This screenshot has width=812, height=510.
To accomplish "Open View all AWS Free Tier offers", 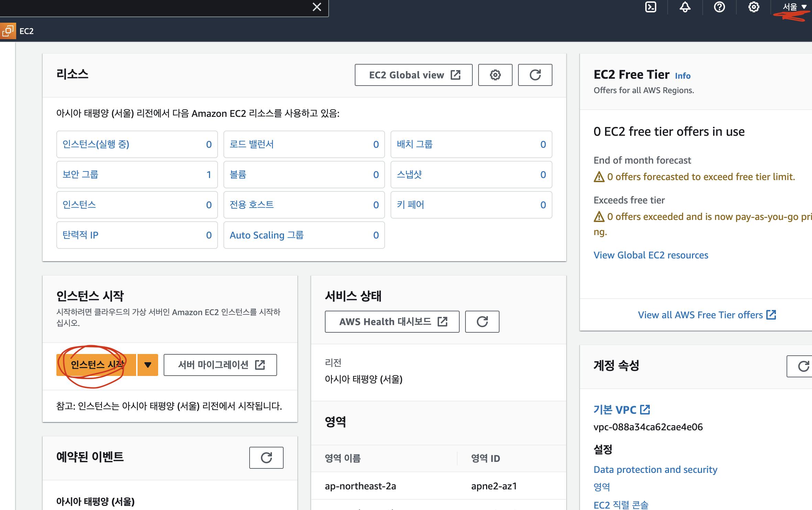I will point(707,315).
